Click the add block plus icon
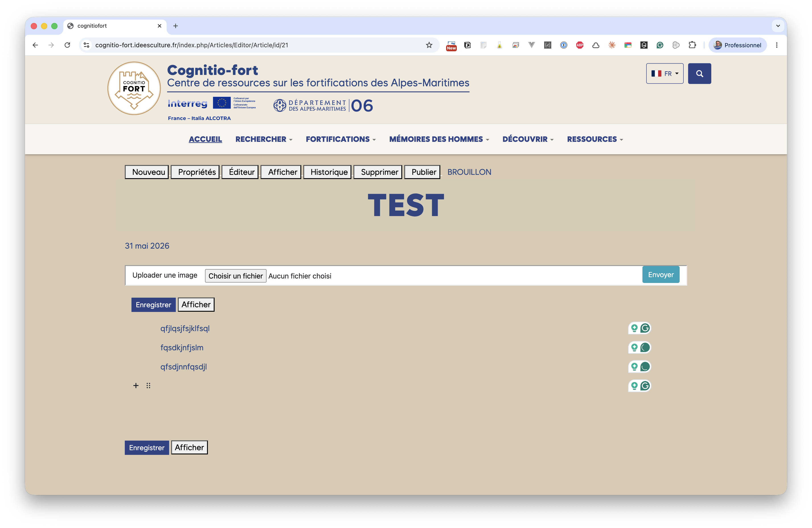Screen dimensions: 812x528 (x=136, y=386)
